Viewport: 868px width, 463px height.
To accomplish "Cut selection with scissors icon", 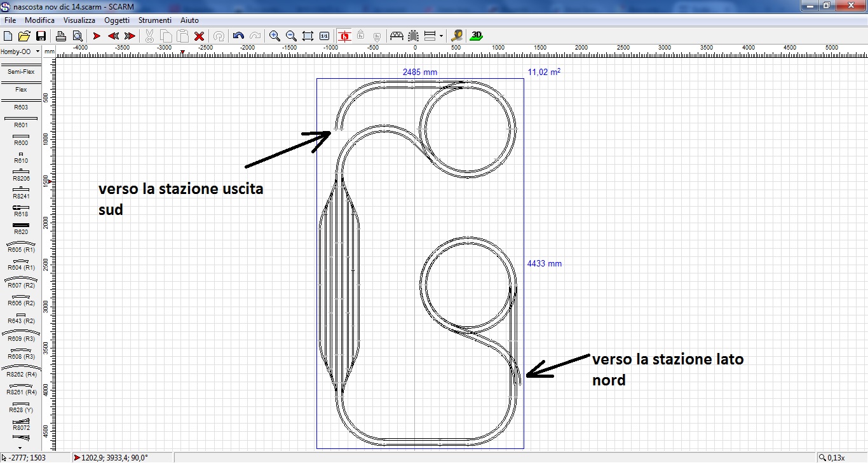I will point(150,36).
